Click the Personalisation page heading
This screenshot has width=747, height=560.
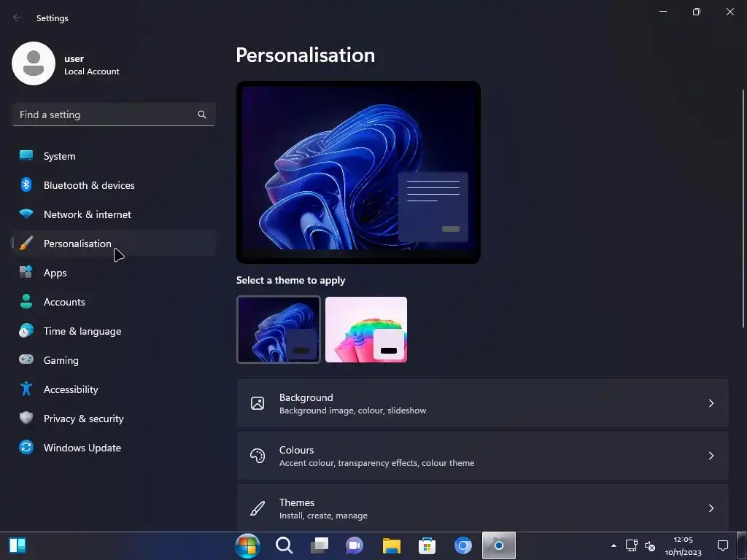coord(305,55)
